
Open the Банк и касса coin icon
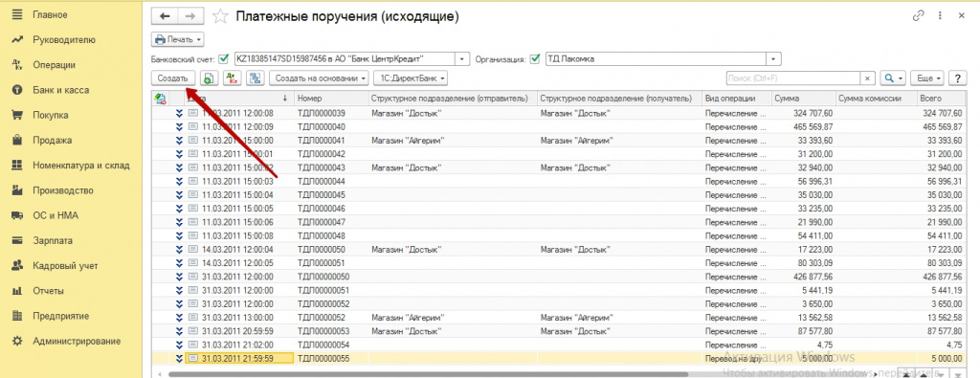(17, 90)
